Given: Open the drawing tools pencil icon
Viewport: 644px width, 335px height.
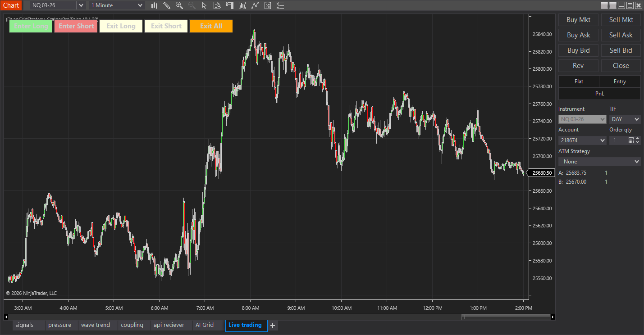Looking at the screenshot, I should pyautogui.click(x=167, y=5).
